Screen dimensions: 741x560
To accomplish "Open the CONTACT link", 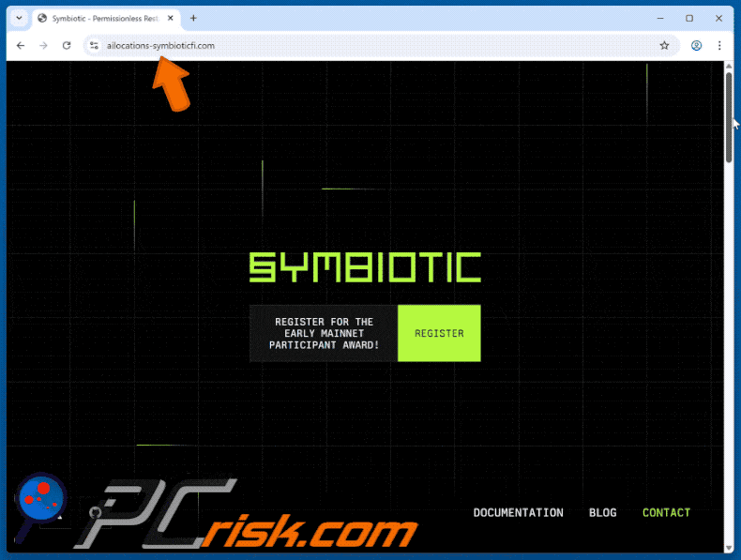I will (x=666, y=513).
